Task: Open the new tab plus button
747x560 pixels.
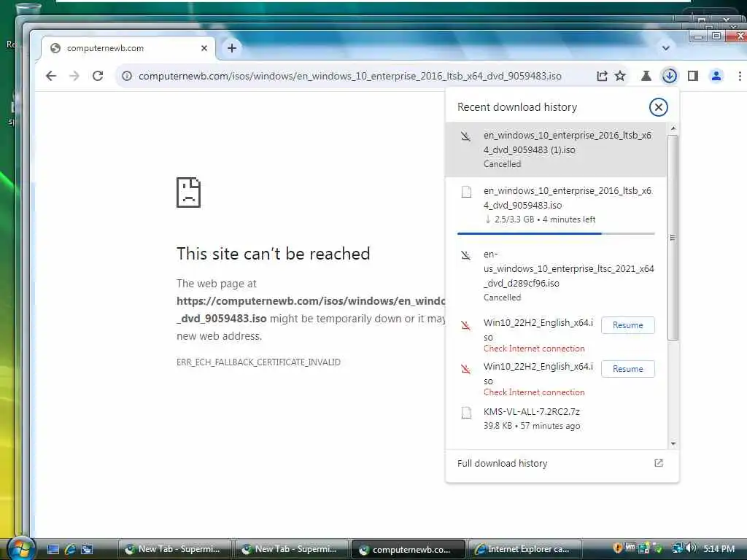Action: (x=231, y=48)
